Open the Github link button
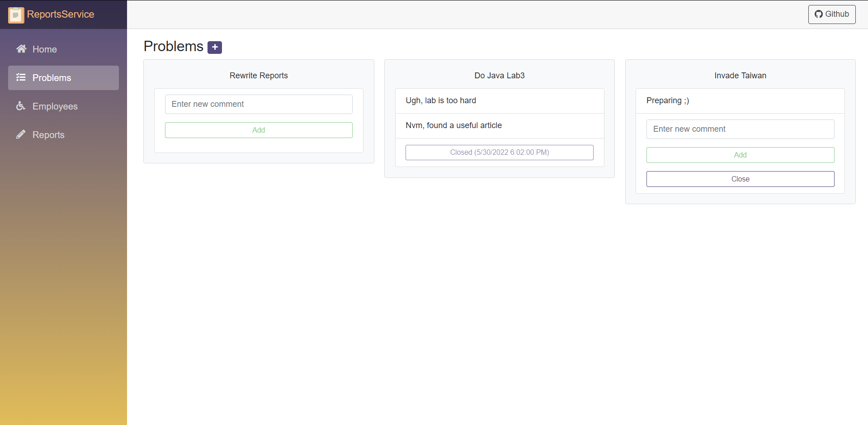 click(x=832, y=14)
